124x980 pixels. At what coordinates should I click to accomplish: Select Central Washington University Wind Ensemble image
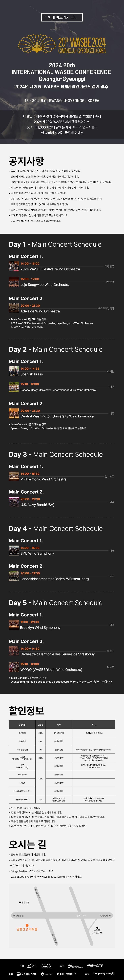coord(14,413)
